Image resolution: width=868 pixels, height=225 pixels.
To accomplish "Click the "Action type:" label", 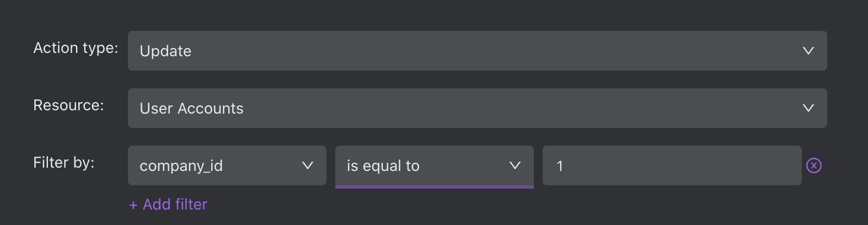I will pyautogui.click(x=76, y=48).
